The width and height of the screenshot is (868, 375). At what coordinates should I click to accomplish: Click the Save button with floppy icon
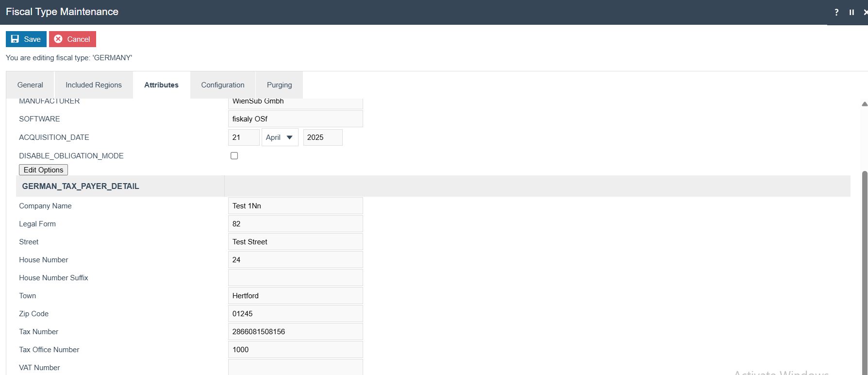[x=26, y=39]
